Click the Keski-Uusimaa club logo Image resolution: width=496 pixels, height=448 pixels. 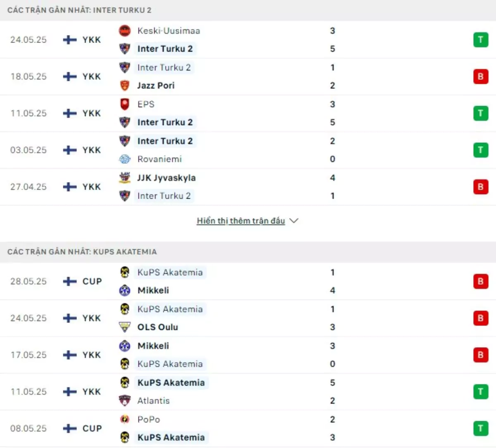pyautogui.click(x=124, y=31)
